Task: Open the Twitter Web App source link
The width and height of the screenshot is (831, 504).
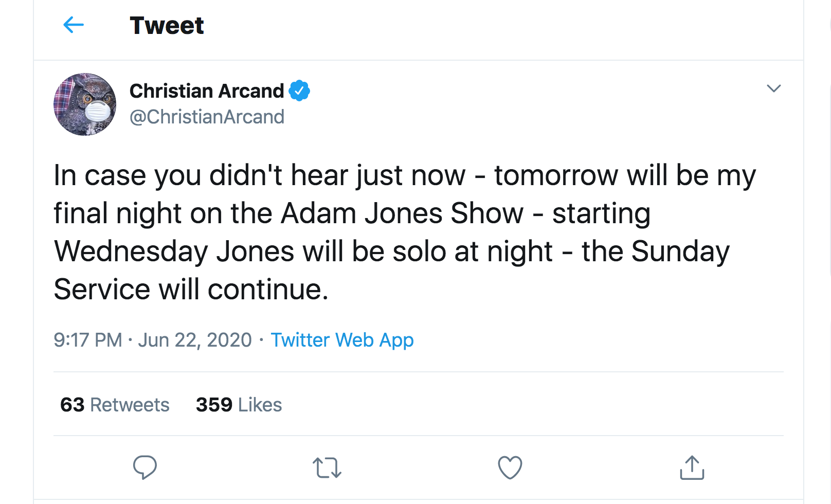Action: click(342, 340)
